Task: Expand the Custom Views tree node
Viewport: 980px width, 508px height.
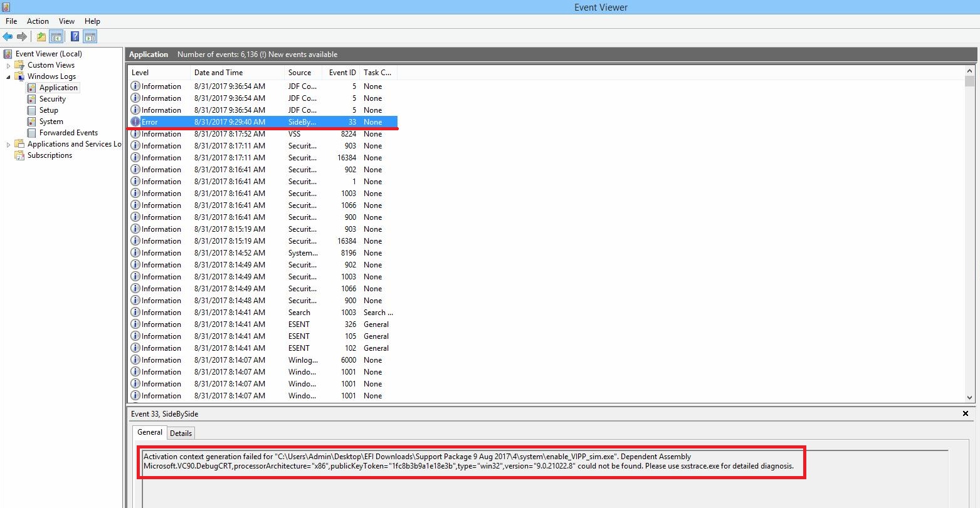Action: [x=9, y=65]
